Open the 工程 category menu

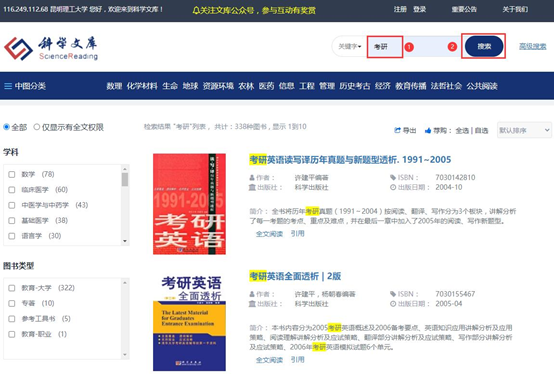(307, 86)
